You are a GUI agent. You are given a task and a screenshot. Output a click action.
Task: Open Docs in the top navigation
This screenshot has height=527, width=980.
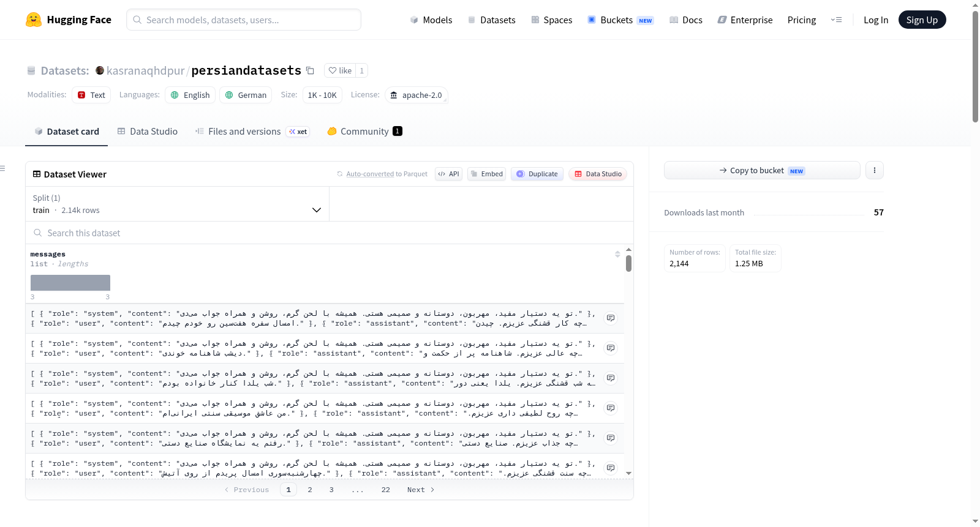click(686, 20)
